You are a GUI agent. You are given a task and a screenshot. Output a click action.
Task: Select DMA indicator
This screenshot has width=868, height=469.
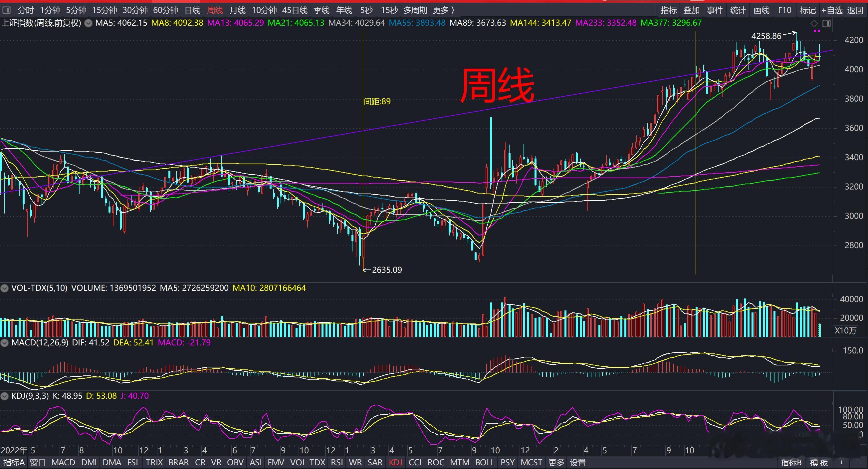(112, 463)
